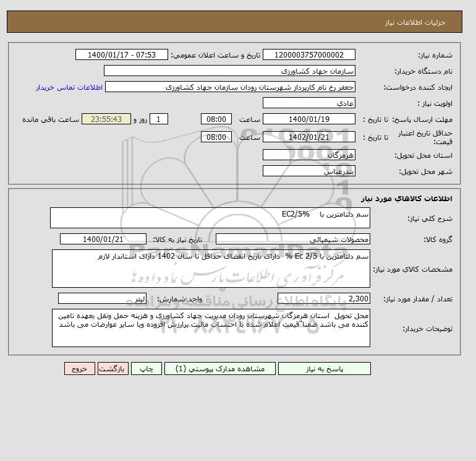Click the 'خروج' exit button
This screenshot has width=476, height=461.
pyautogui.click(x=80, y=369)
